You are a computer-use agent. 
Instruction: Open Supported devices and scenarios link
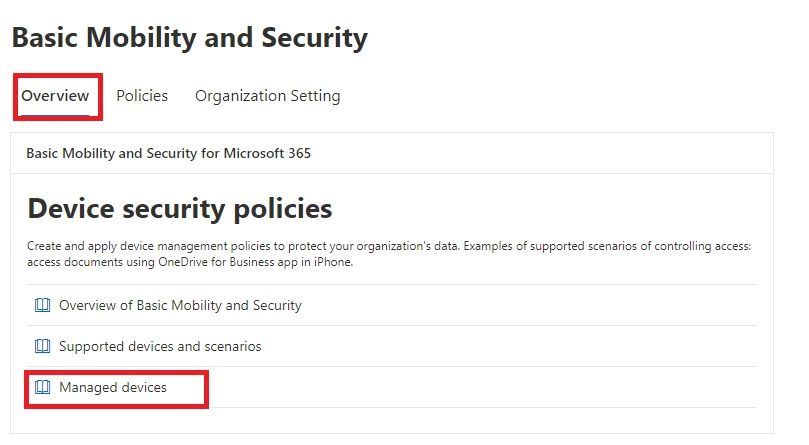click(x=160, y=346)
